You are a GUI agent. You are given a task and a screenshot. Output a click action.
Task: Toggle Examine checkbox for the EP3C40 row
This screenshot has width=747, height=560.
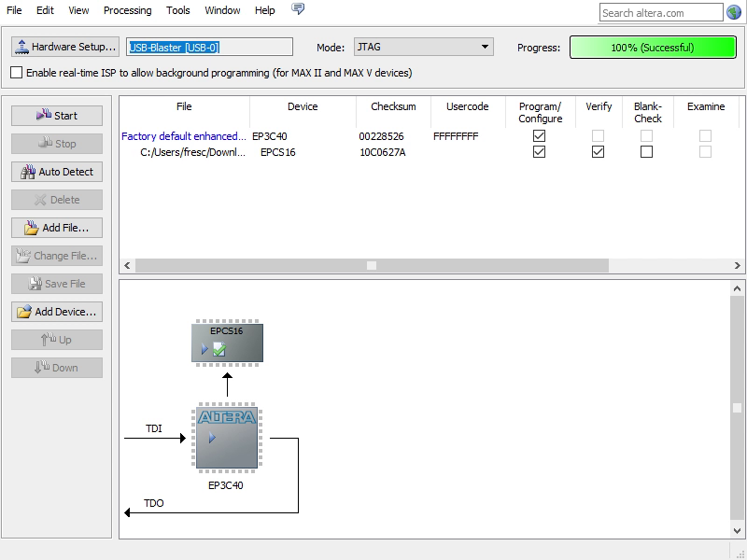[x=705, y=136]
